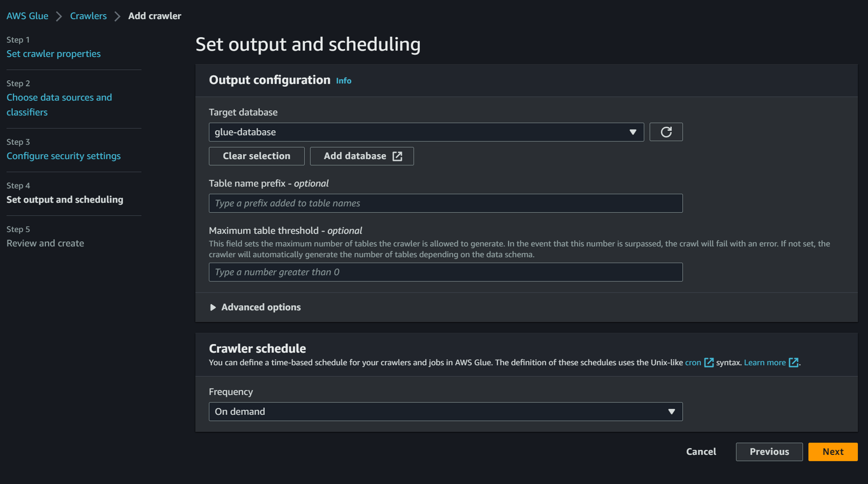Image resolution: width=868 pixels, height=484 pixels.
Task: Click the refresh databases icon button
Action: click(666, 132)
